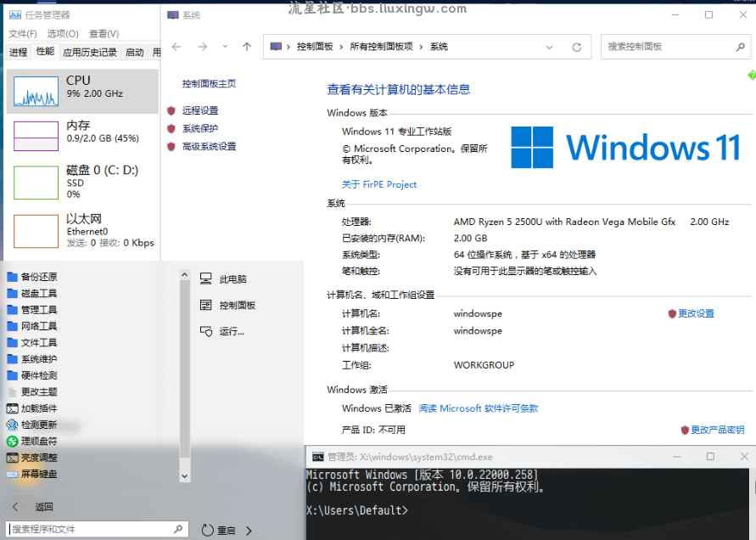Click the Task Manager title bar icon

click(x=15, y=15)
